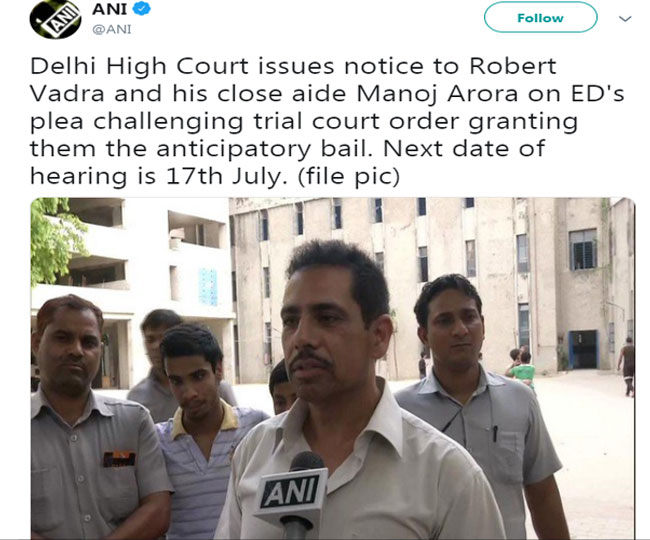This screenshot has width=650, height=540.
Task: Click the dark doorway of background building
Action: pos(583,349)
